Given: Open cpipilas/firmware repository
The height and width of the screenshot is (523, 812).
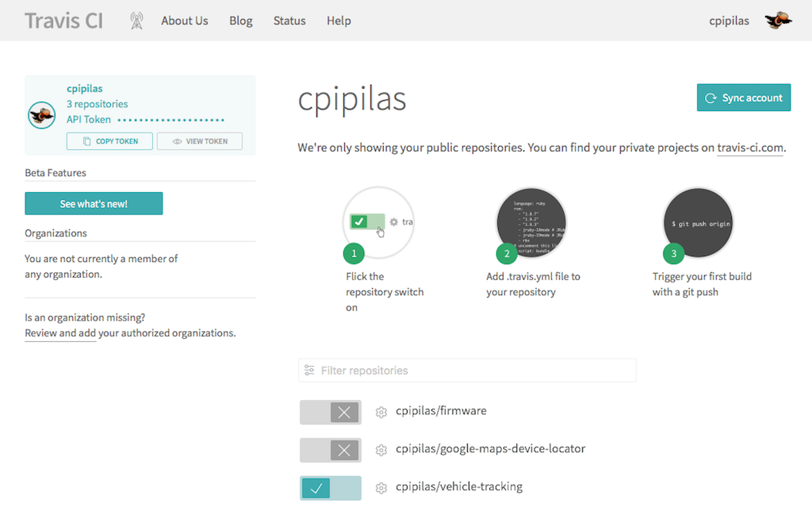Looking at the screenshot, I should coord(441,411).
